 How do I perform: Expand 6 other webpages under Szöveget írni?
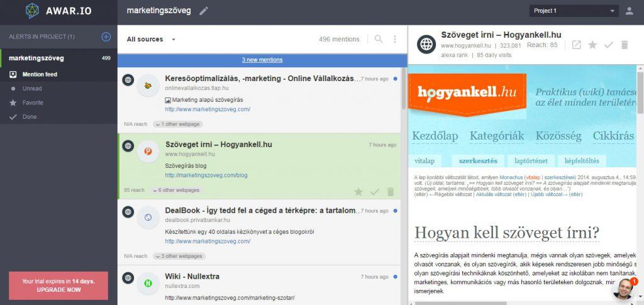tap(176, 190)
